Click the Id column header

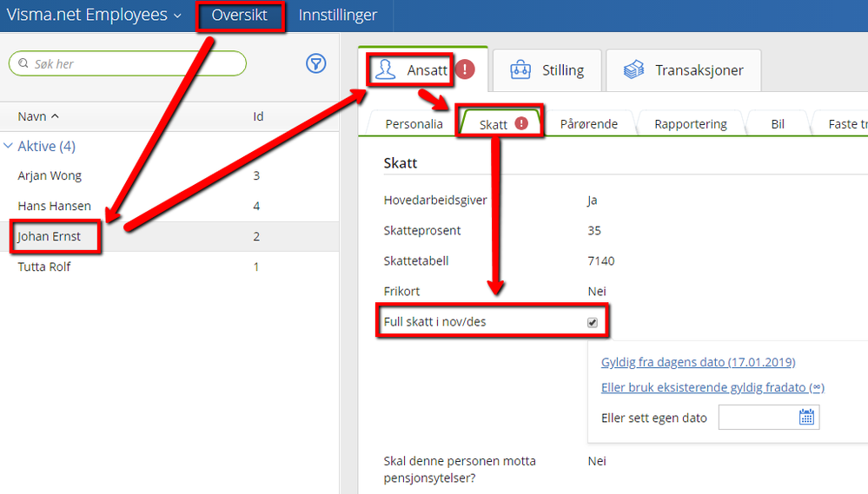258,116
